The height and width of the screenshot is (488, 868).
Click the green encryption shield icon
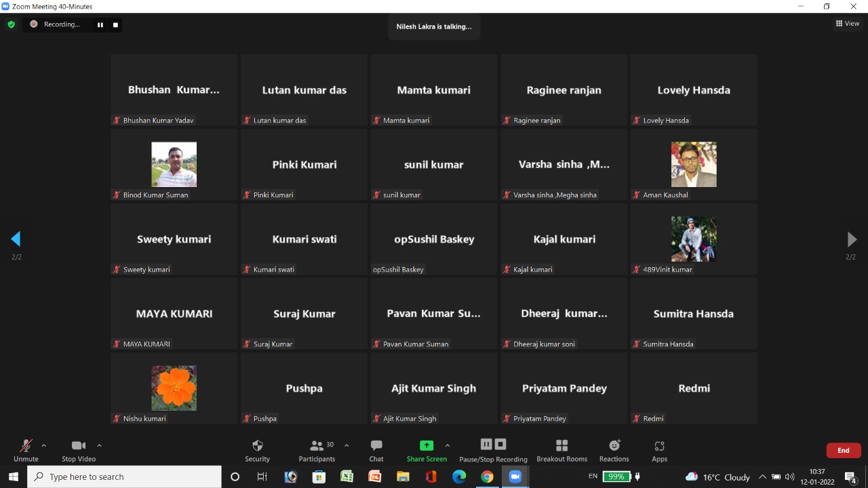11,24
